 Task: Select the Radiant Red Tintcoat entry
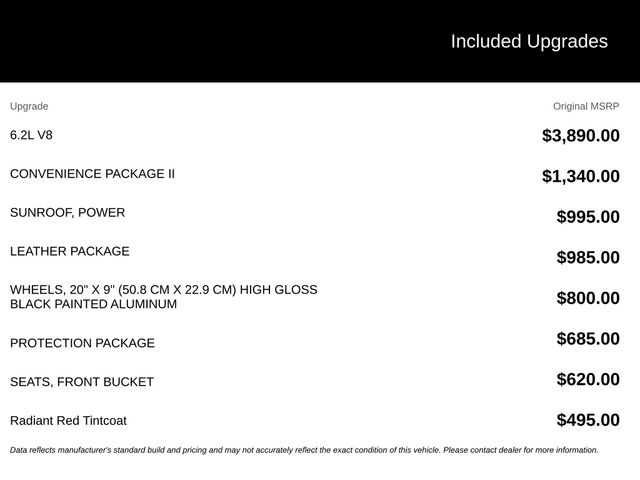(x=69, y=420)
